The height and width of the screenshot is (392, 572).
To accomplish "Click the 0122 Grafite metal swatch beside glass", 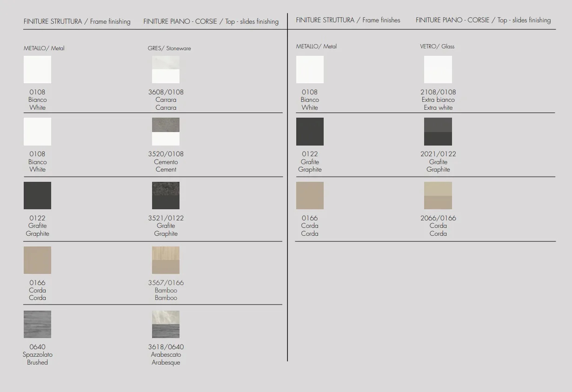I will click(x=310, y=132).
